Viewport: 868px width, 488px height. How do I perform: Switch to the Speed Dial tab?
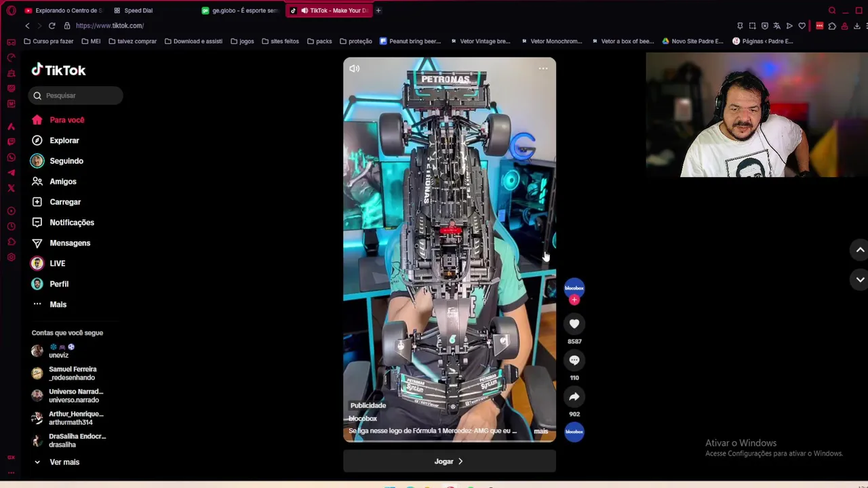point(138,10)
